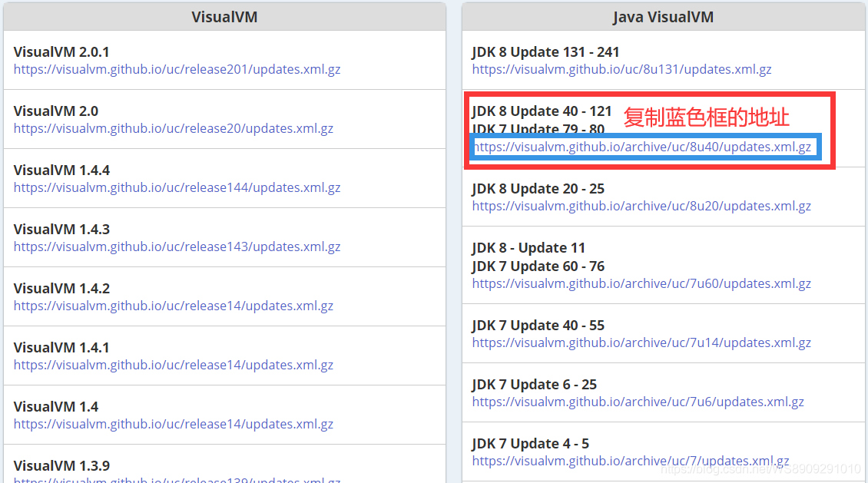
Task: Select the VisualVM 2.0 heading
Action: point(56,111)
